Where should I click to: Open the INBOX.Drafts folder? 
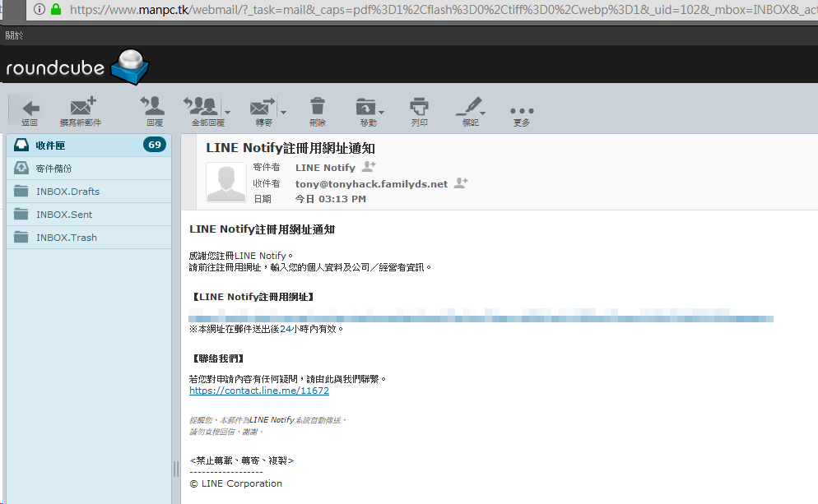[89, 192]
